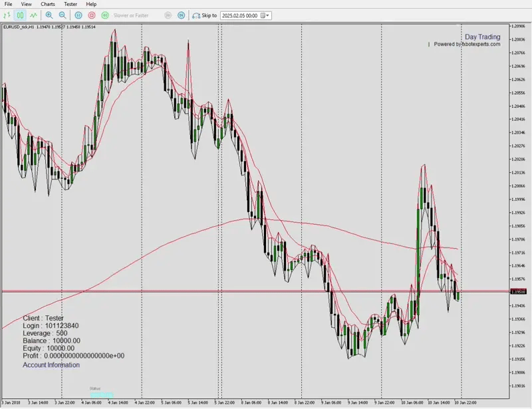Image resolution: width=532 pixels, height=409 pixels.
Task: Open the Help menu
Action: (x=91, y=4)
